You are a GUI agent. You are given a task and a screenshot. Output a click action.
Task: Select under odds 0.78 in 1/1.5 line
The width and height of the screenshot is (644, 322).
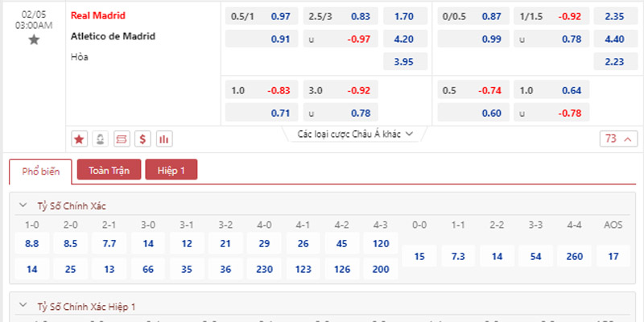pos(551,39)
